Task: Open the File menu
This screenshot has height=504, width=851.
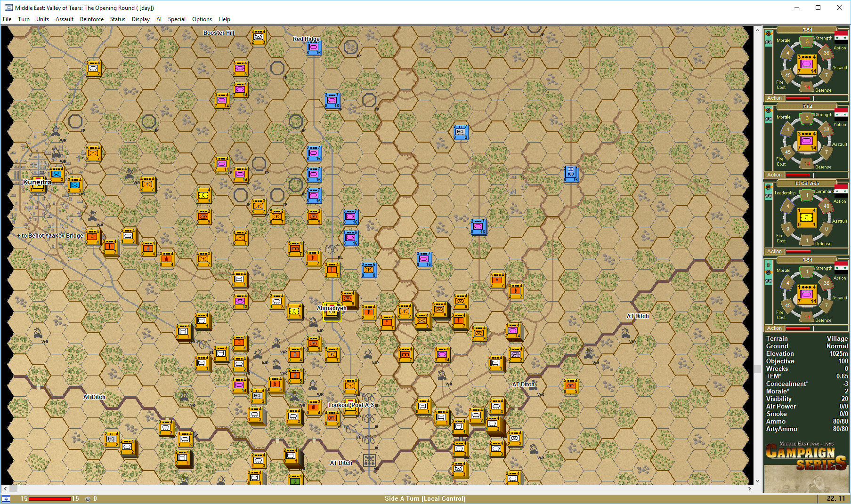Action: pos(7,19)
